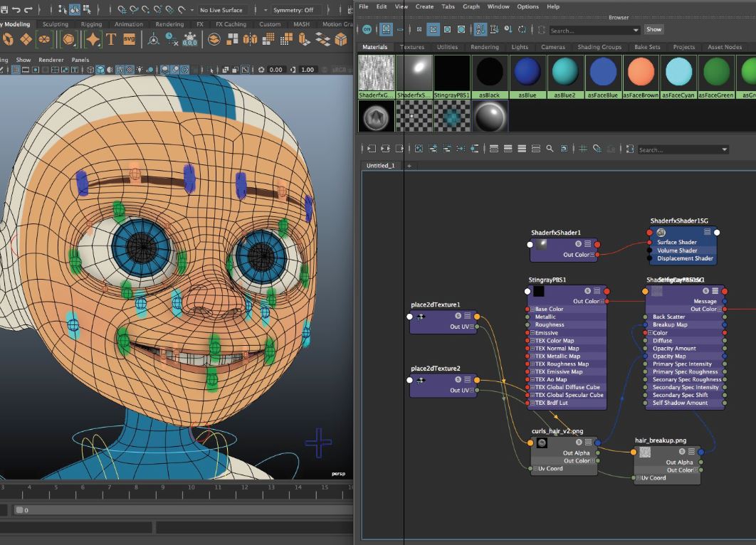
Task: Click the solo icon on place2dTexture1 node
Action: coord(458,316)
